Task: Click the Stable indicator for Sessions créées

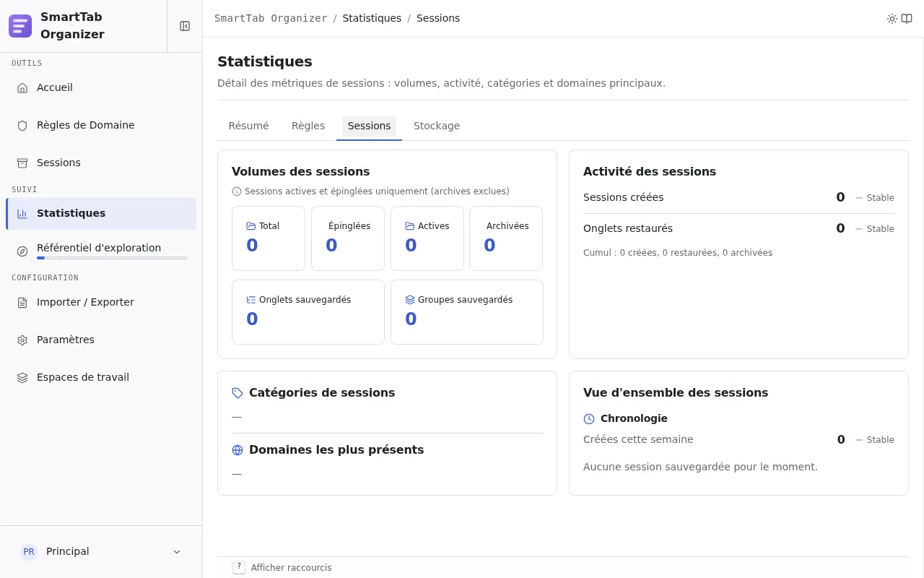Action: tap(874, 198)
